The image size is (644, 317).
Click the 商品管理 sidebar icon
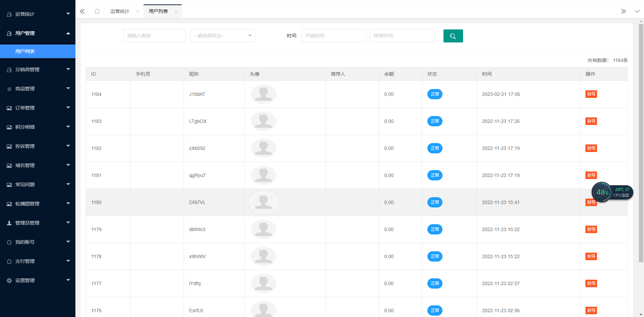pos(9,89)
